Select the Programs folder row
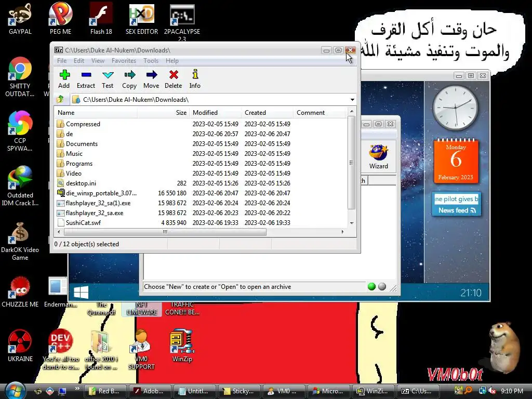The height and width of the screenshot is (399, 532). 201,163
